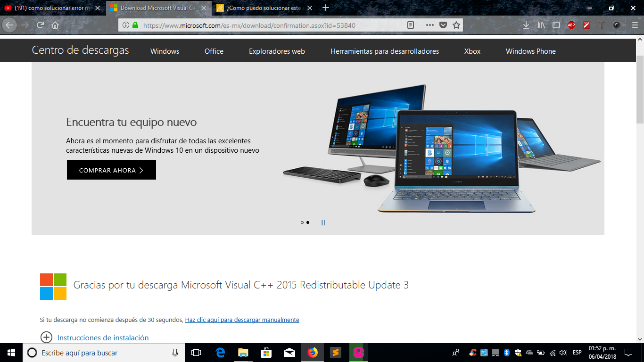The width and height of the screenshot is (644, 362).
Task: Open Centro de descargas home link
Action: [80, 50]
